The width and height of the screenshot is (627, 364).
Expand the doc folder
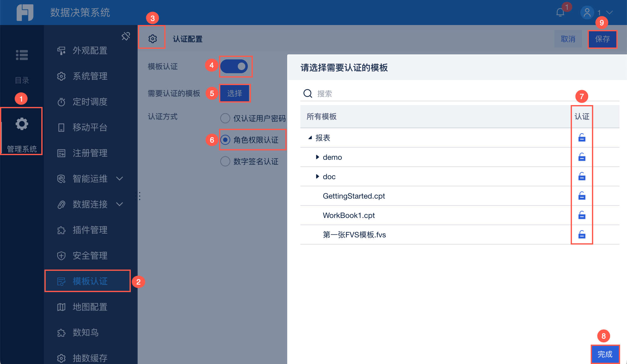point(317,176)
